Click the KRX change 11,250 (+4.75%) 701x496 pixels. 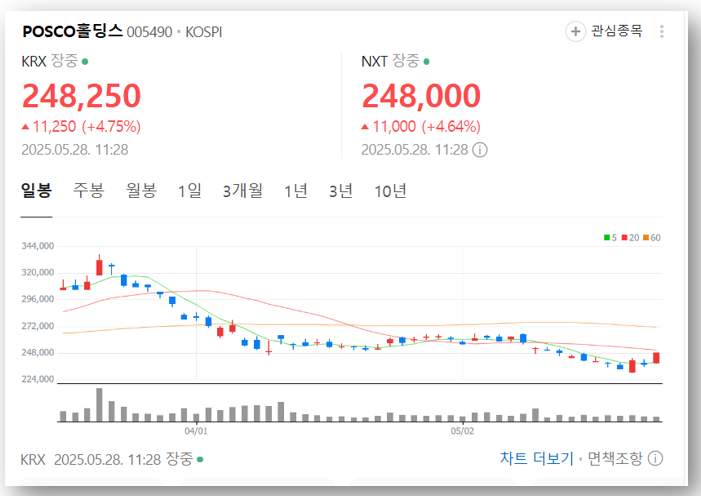[81, 127]
